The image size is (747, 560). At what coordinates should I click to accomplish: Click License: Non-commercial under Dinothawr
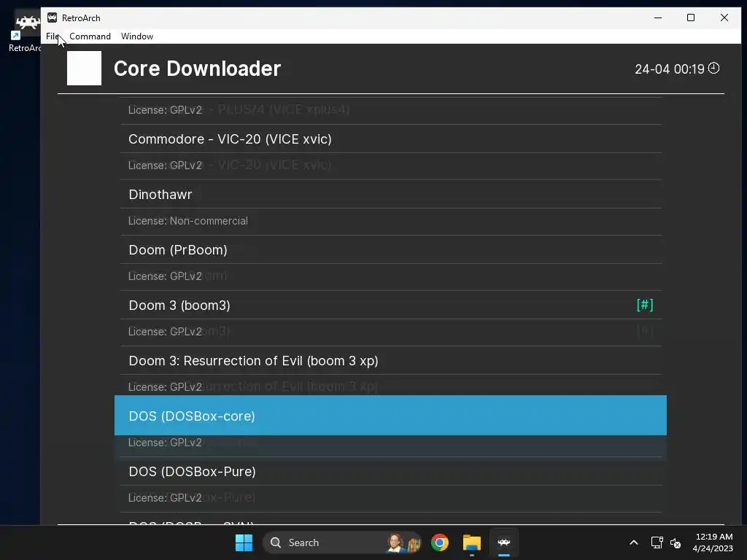click(x=187, y=221)
